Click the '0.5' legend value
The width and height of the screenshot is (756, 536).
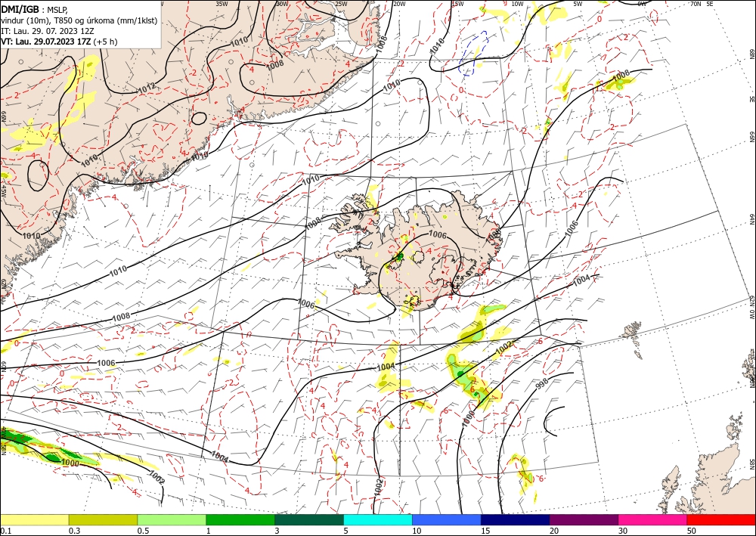(x=143, y=531)
